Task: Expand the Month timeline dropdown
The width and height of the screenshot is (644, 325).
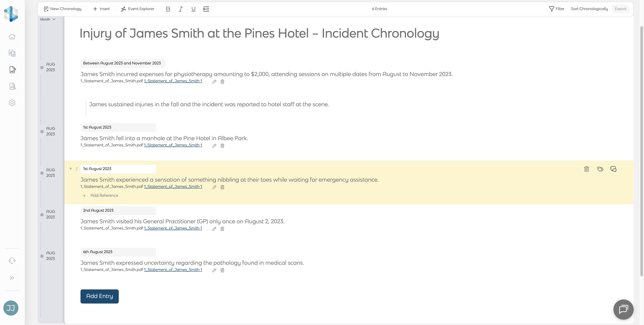Action: (48, 19)
